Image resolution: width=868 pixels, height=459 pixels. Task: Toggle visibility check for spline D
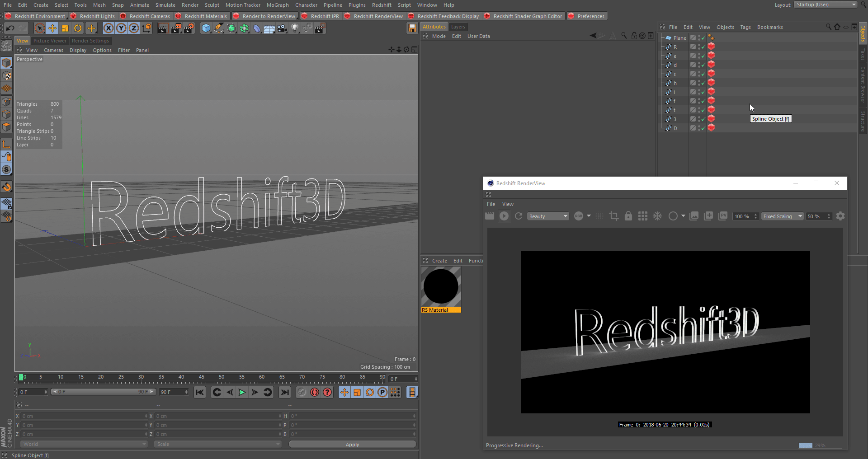click(703, 128)
